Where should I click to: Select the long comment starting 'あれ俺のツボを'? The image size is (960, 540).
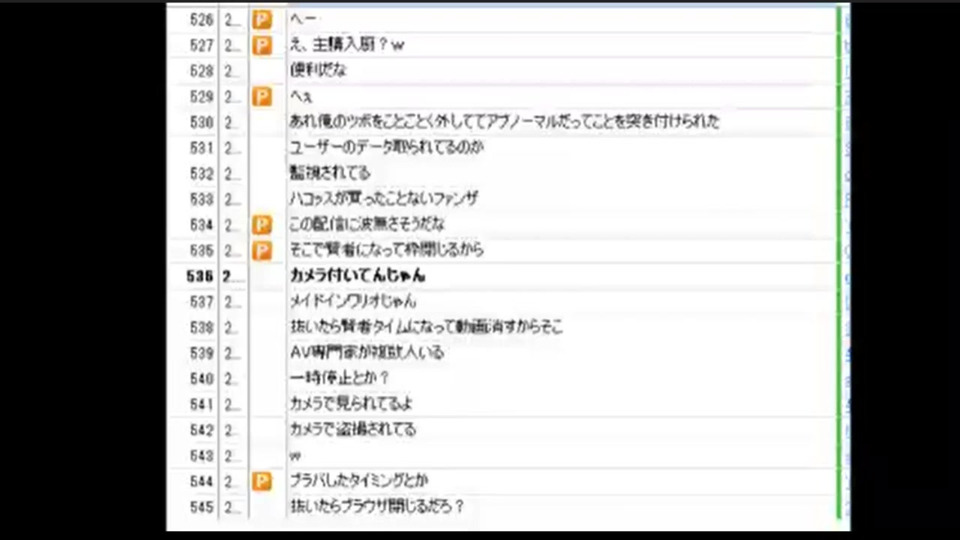504,122
